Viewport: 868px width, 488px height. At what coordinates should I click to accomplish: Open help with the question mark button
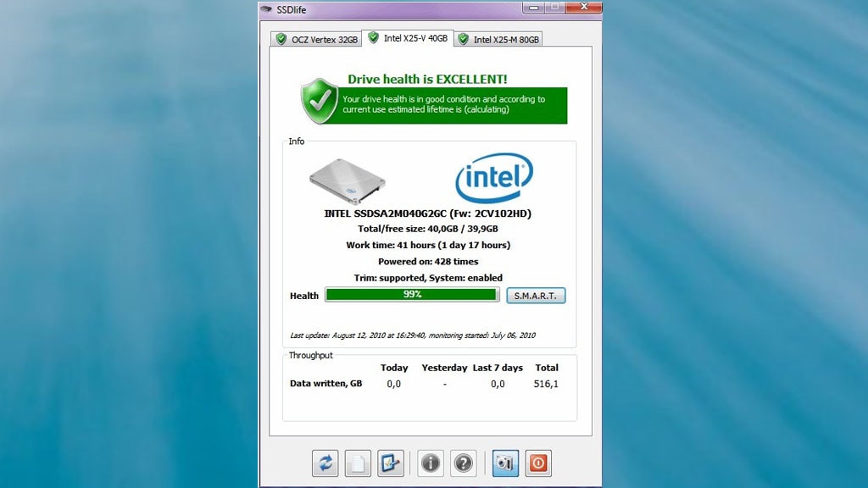click(x=464, y=463)
